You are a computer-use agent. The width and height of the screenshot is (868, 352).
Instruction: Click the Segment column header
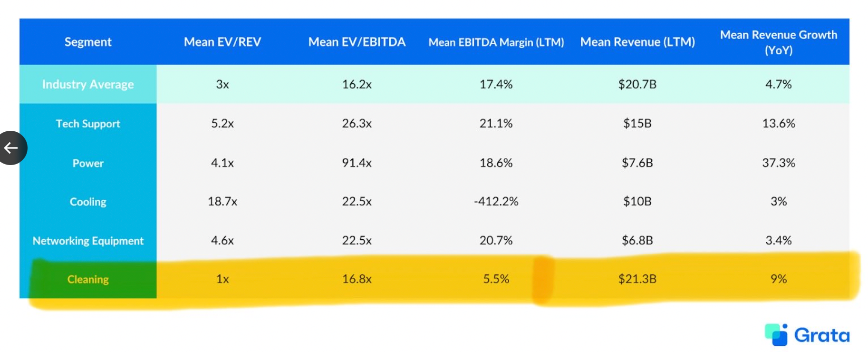(88, 42)
